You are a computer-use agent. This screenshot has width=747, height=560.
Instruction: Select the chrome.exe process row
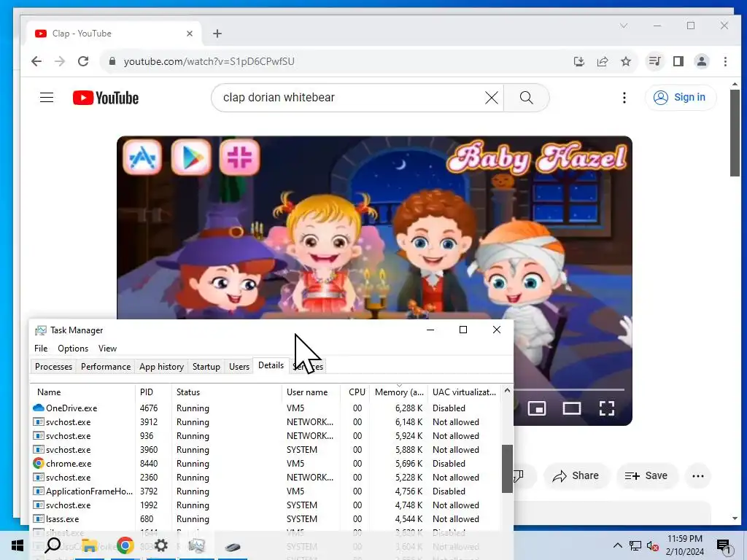266,463
